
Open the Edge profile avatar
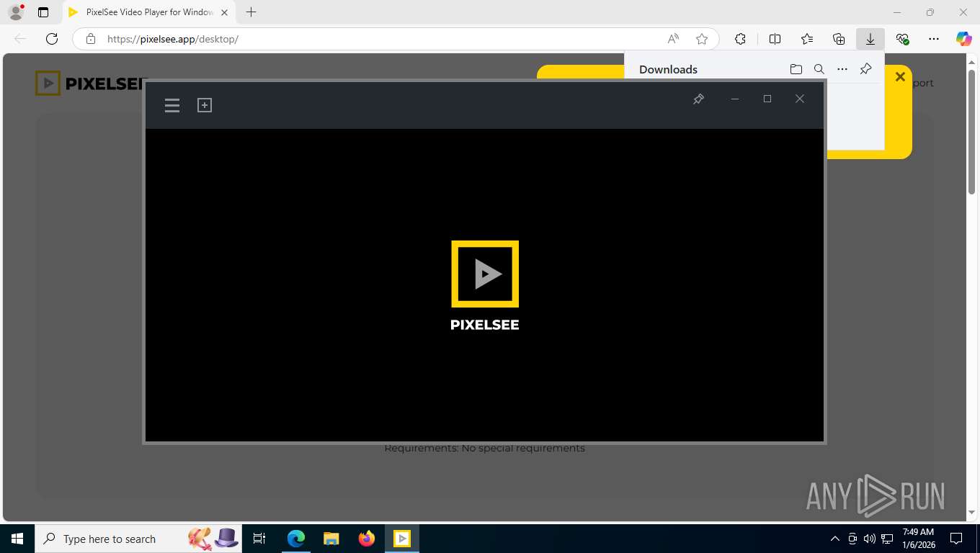16,12
